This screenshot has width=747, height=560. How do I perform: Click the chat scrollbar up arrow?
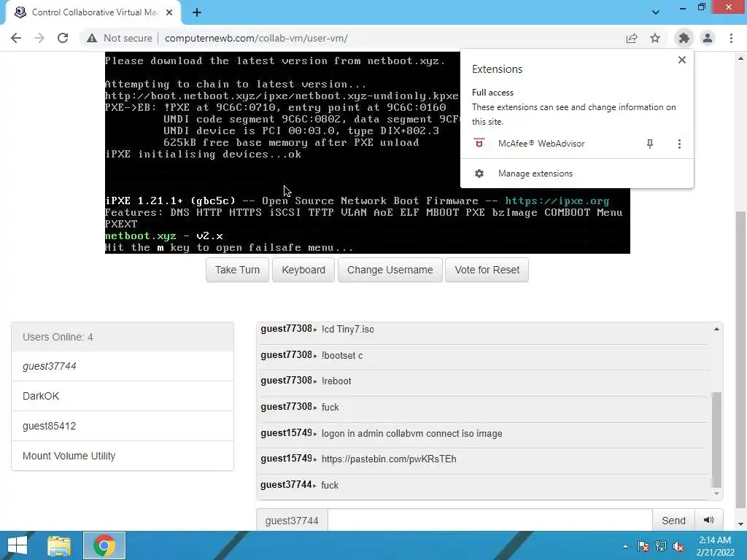coord(716,329)
